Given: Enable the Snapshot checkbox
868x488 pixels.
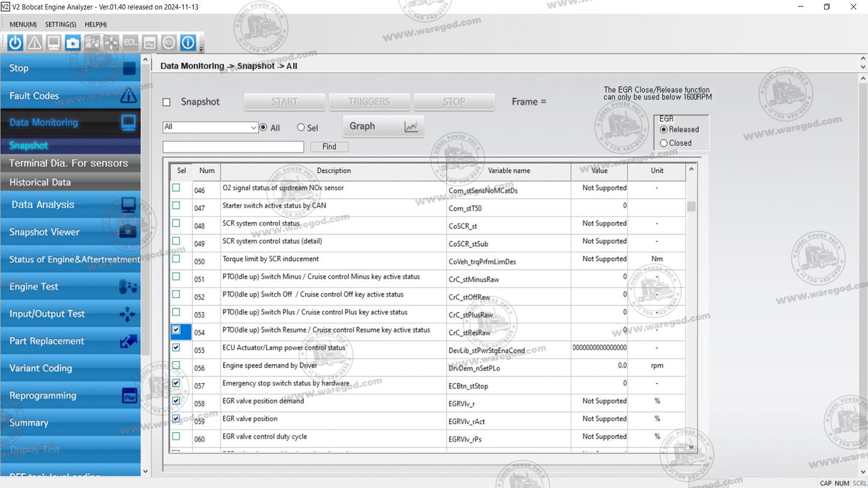Looking at the screenshot, I should tap(166, 102).
